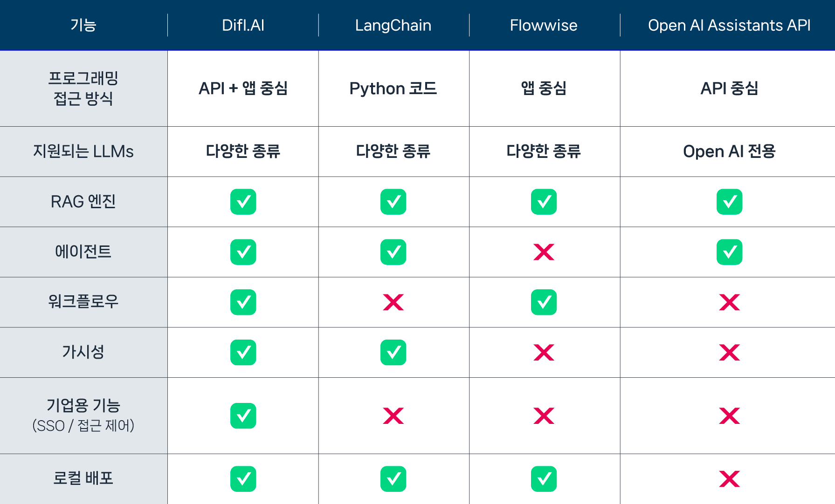
Task: Click Open AI Assistants API check in RAG 엔진 row
Action: tap(729, 202)
